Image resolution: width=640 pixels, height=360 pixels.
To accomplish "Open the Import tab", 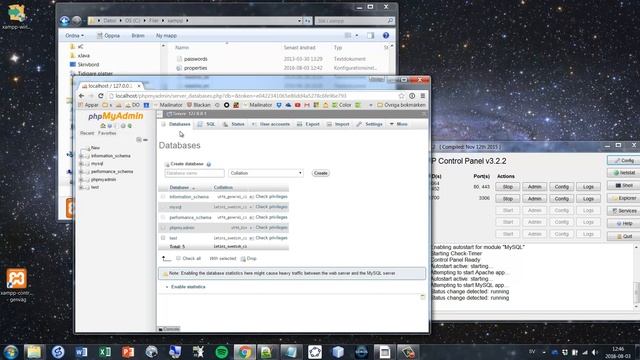I will click(x=338, y=124).
